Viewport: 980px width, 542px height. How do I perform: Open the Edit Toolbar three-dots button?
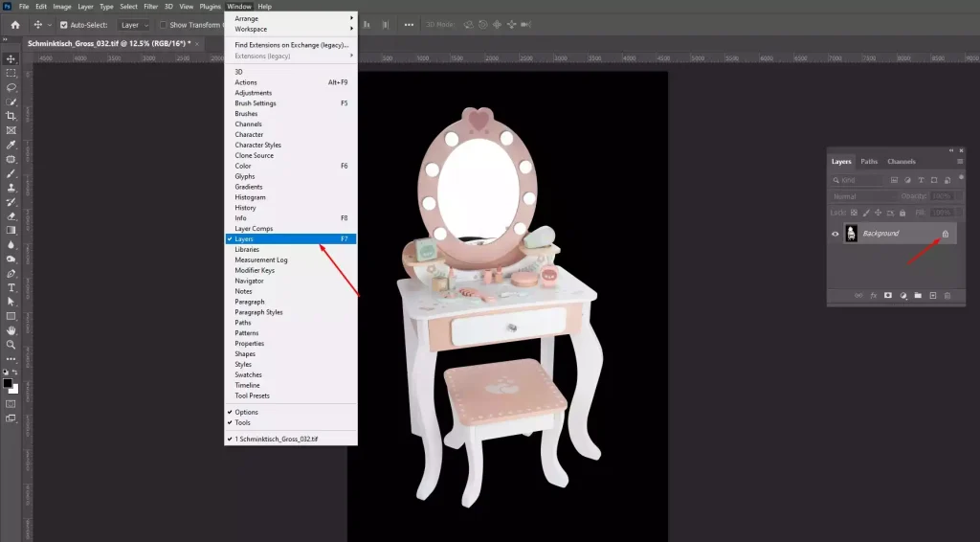11,359
